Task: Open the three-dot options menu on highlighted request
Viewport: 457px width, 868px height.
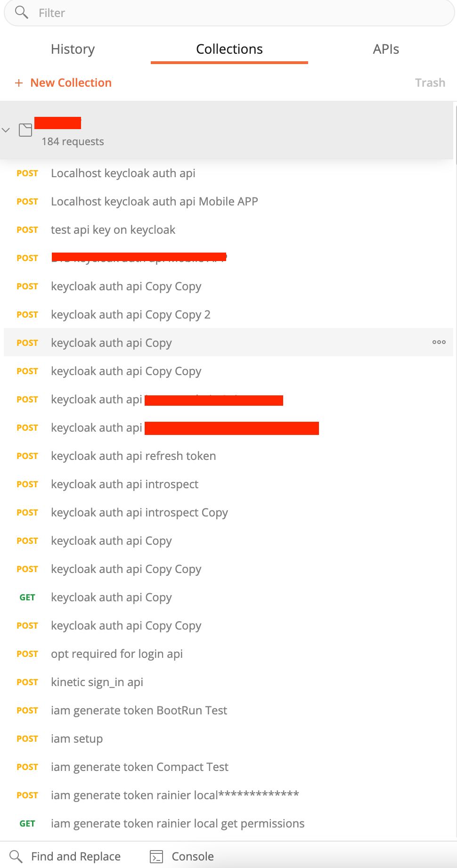Action: 439,342
